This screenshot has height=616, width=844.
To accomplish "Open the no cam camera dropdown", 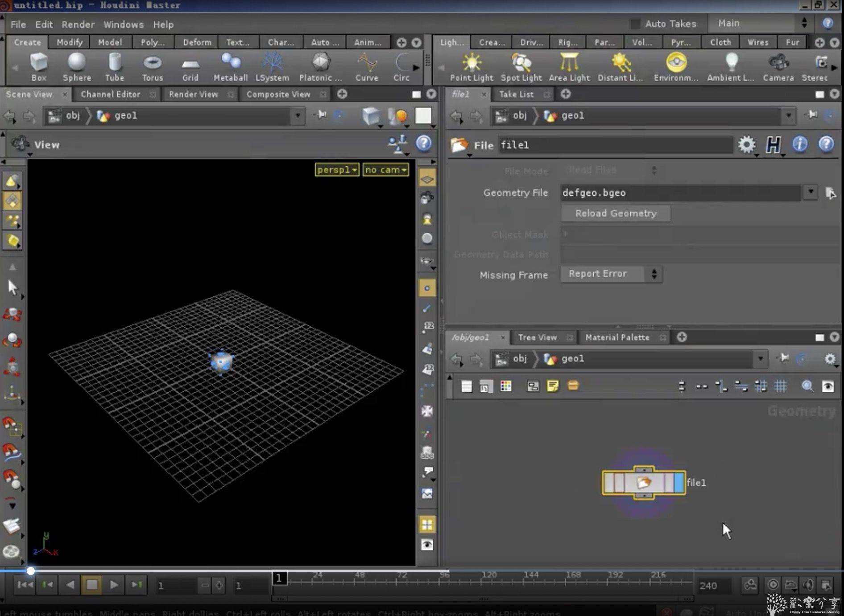I will coord(386,170).
